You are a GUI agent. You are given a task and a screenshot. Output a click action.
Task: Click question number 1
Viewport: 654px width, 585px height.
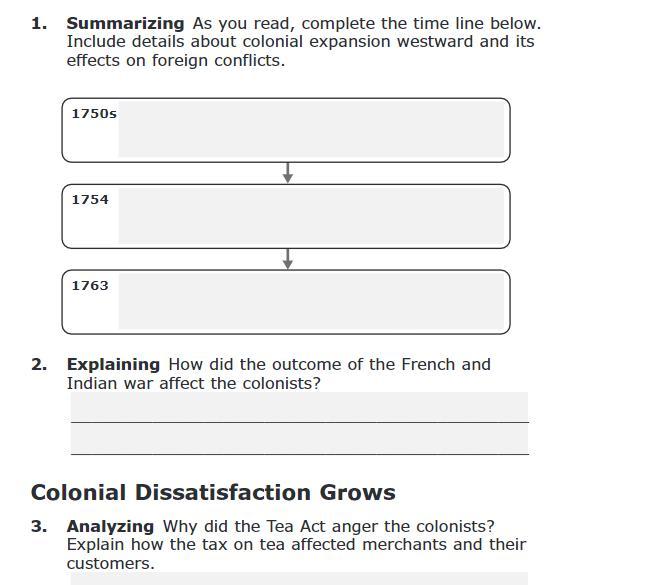tap(39, 24)
